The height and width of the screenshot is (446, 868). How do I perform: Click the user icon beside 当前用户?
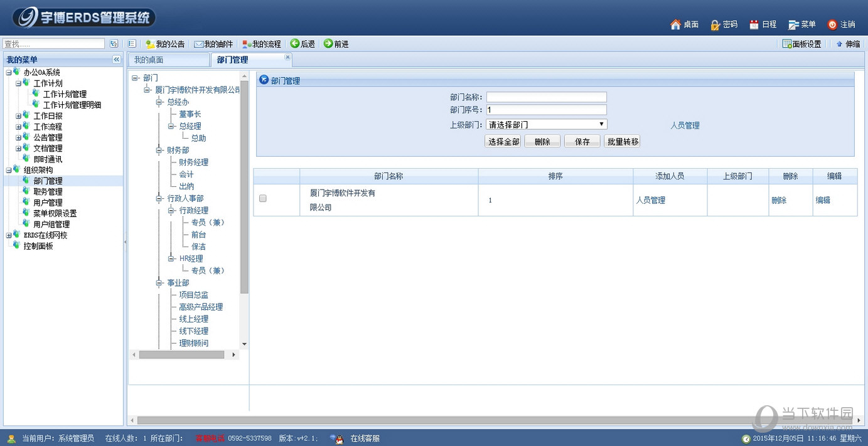pos(11,438)
